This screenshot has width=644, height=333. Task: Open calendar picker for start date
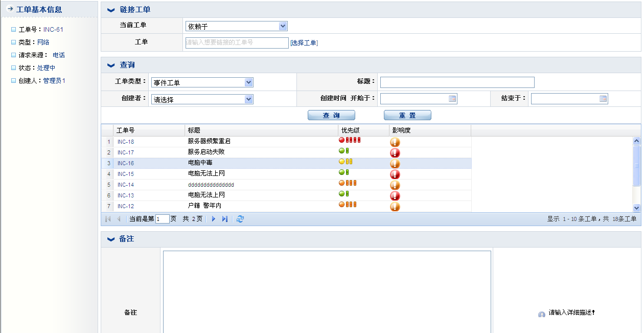452,99
